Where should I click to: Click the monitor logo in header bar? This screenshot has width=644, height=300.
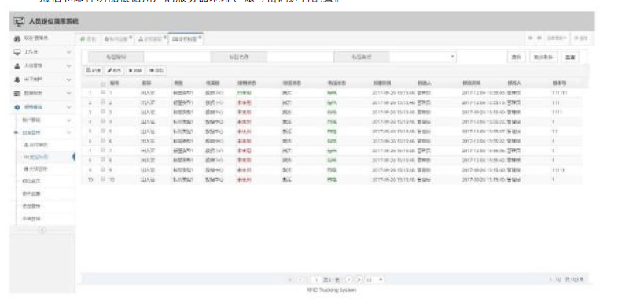19,21
